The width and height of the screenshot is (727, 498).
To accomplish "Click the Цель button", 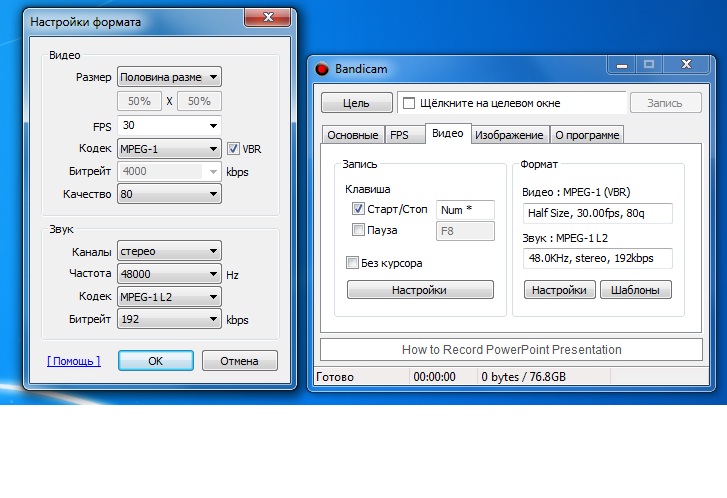I will click(x=357, y=102).
